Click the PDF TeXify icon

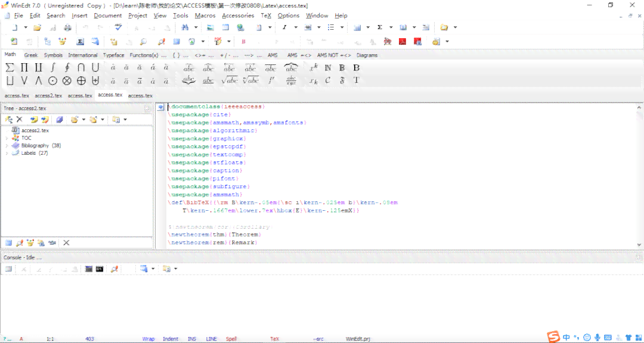218,42
